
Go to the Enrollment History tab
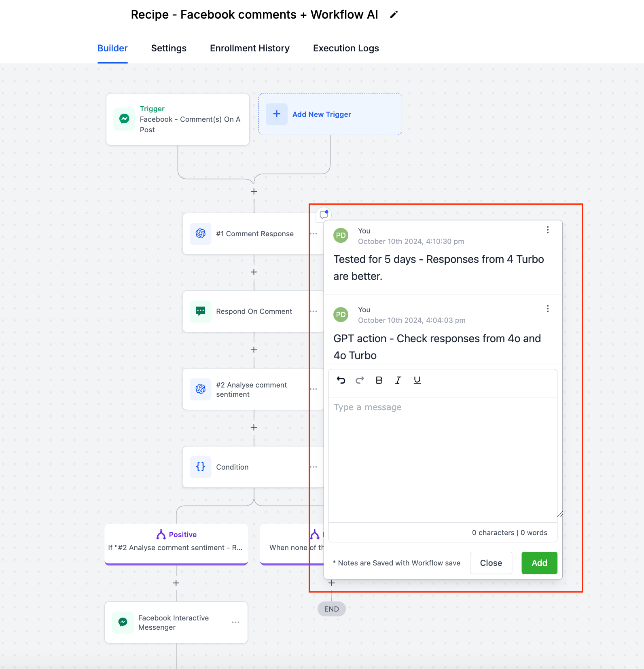click(250, 48)
